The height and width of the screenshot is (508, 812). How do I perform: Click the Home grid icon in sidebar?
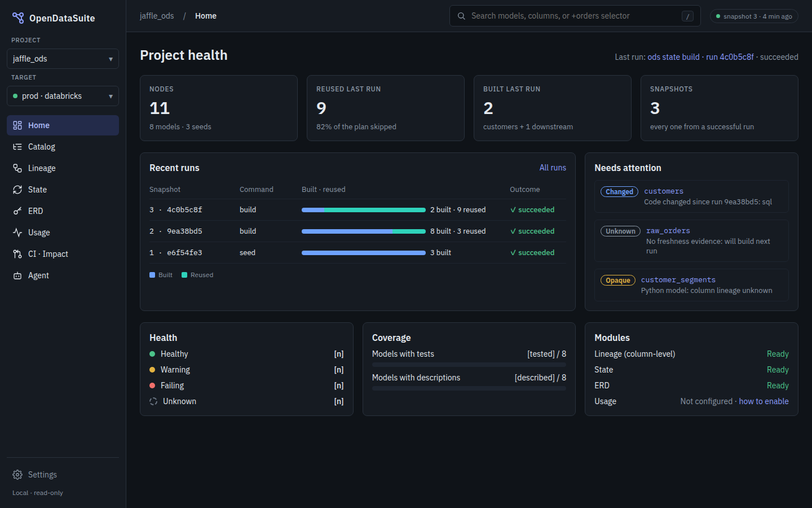pyautogui.click(x=17, y=125)
